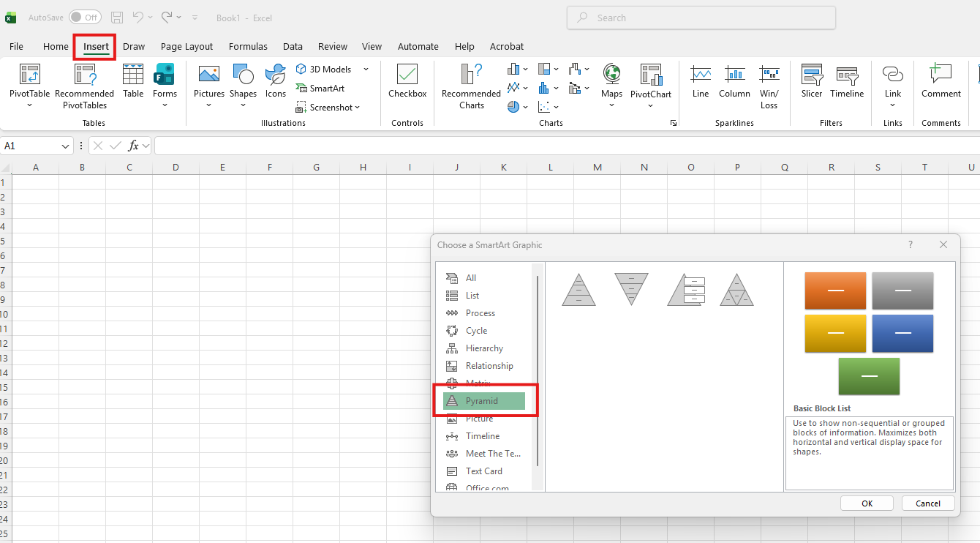
Task: Click the 3D Models button
Action: 324,69
